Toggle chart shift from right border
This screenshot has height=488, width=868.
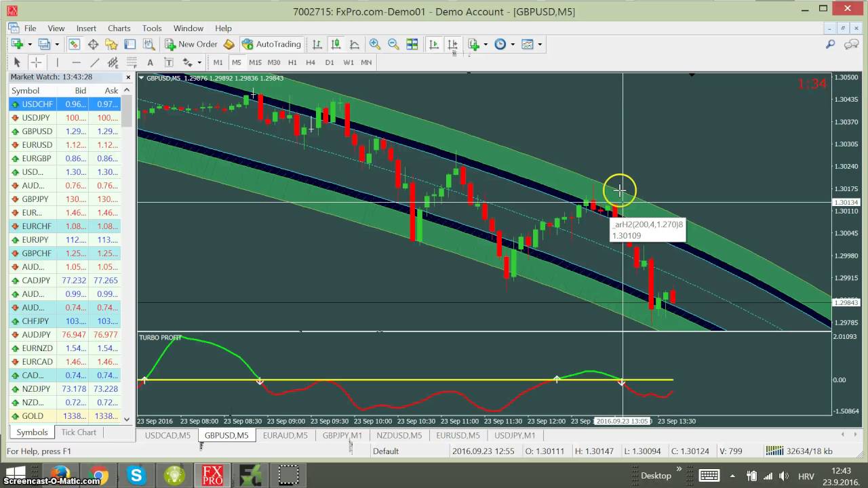coord(452,44)
